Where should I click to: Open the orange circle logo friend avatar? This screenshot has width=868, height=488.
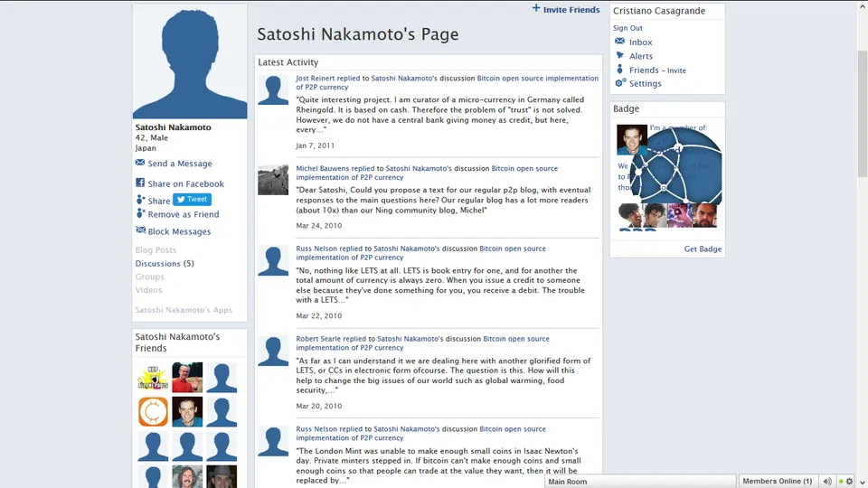(153, 412)
